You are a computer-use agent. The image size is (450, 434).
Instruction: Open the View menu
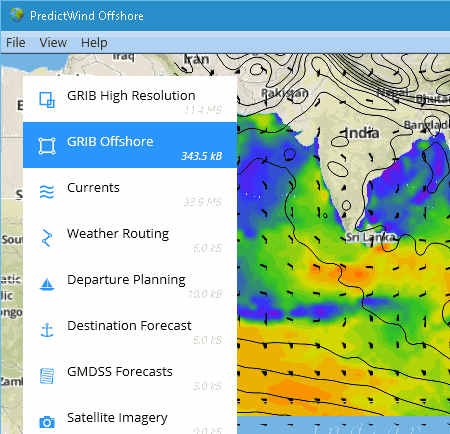pyautogui.click(x=53, y=43)
